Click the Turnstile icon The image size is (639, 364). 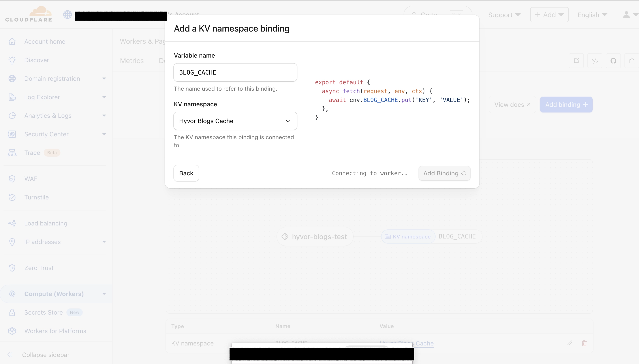[x=12, y=197]
